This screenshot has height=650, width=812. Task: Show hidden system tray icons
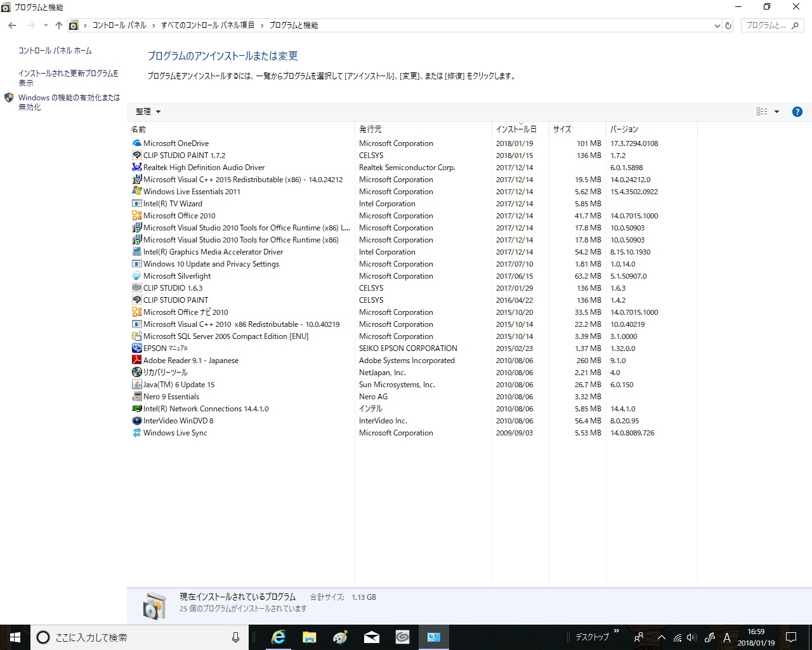(661, 637)
